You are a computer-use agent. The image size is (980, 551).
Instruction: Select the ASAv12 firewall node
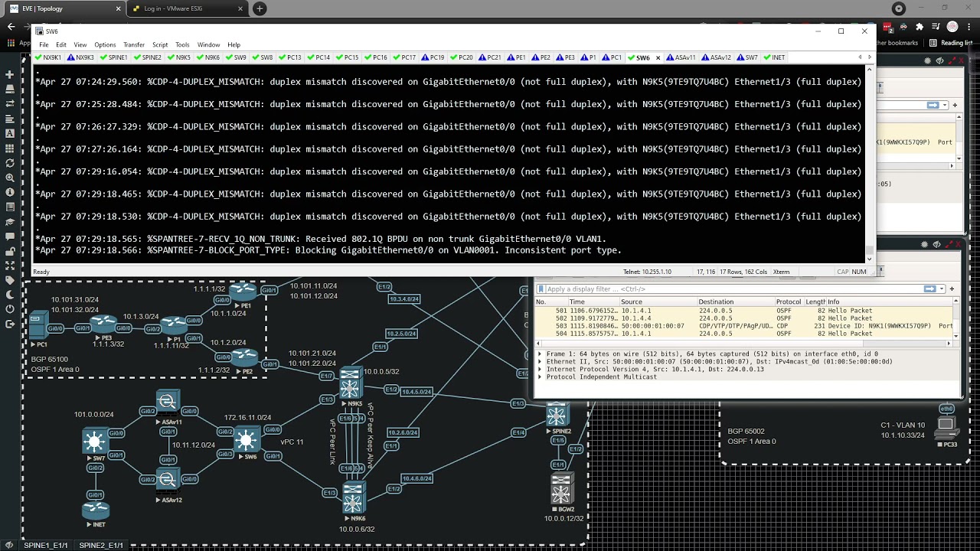pyautogui.click(x=168, y=480)
